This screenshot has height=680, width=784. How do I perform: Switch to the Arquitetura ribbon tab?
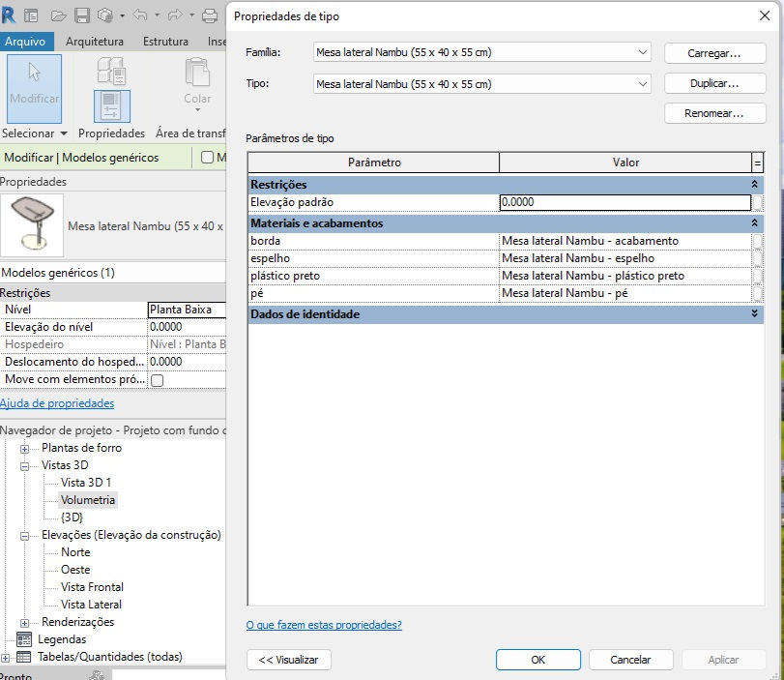[95, 42]
